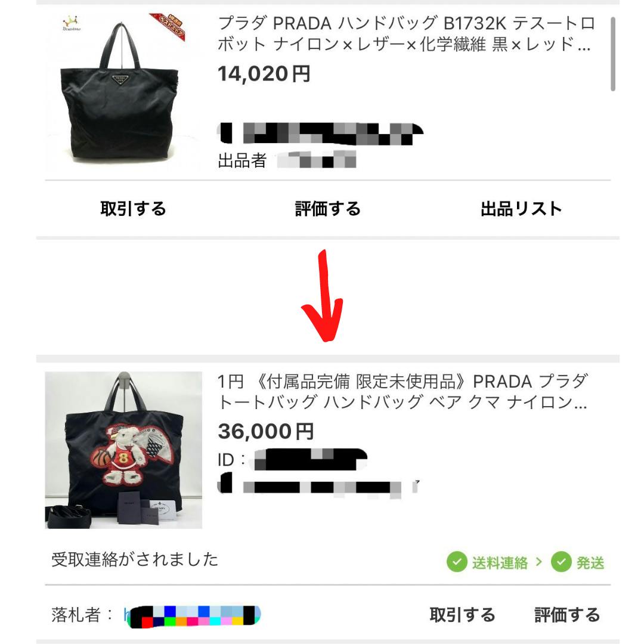This screenshot has height=644, width=644.
Task: Click the red hand-drawn arrow
Action: 323,295
